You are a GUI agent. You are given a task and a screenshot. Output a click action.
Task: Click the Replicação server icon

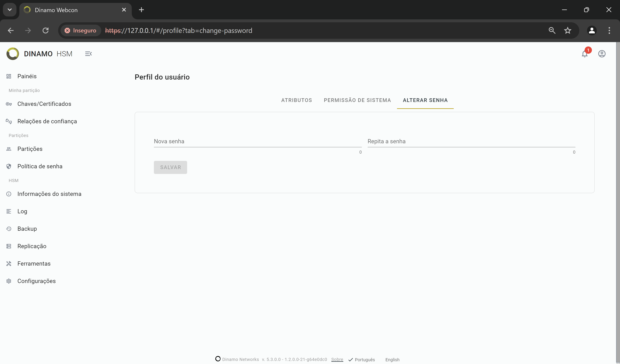(9, 246)
